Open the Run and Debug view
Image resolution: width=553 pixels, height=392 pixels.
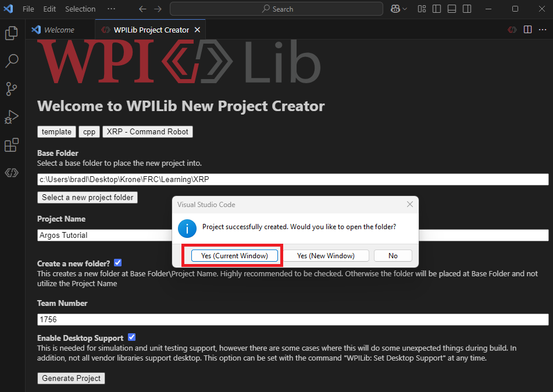pos(12,117)
